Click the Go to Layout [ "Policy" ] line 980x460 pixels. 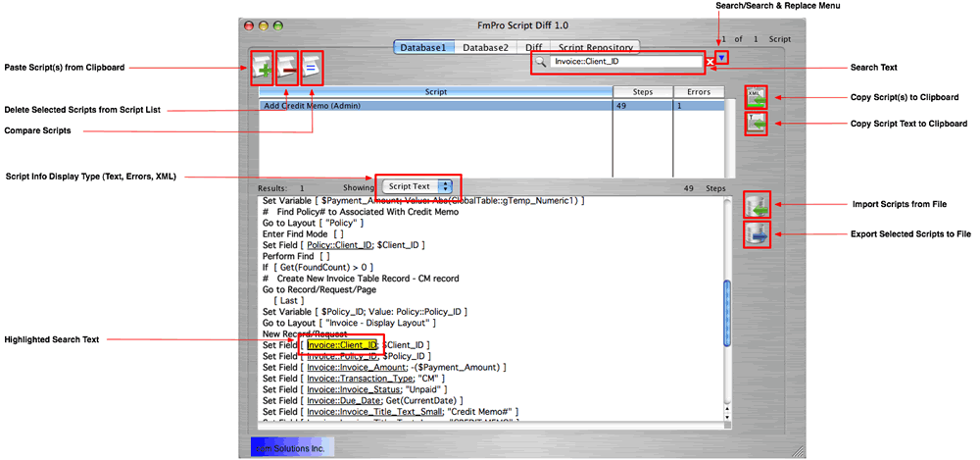tap(314, 223)
